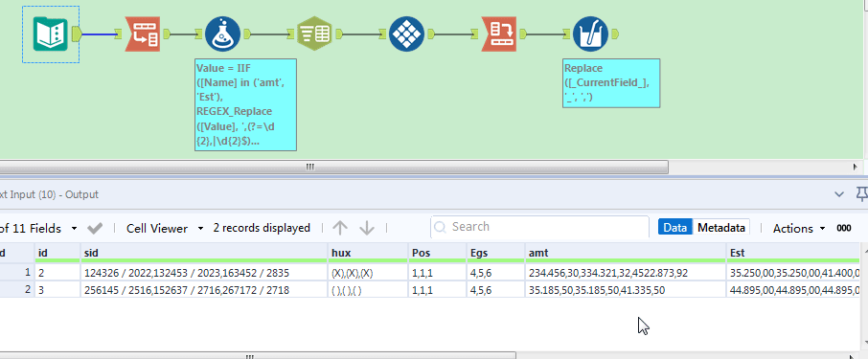
Task: Select the Multi-Field Formula tool icon
Action: pos(591,34)
